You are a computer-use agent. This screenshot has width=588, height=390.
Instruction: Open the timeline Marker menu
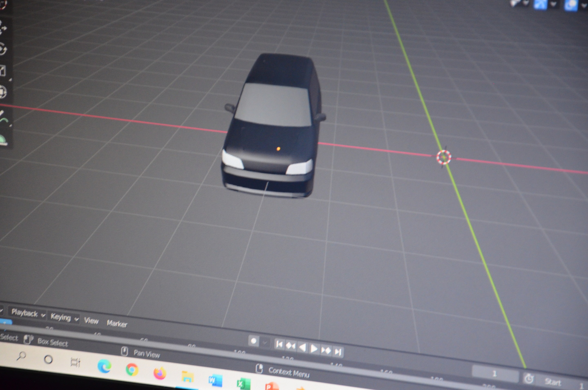(x=117, y=324)
